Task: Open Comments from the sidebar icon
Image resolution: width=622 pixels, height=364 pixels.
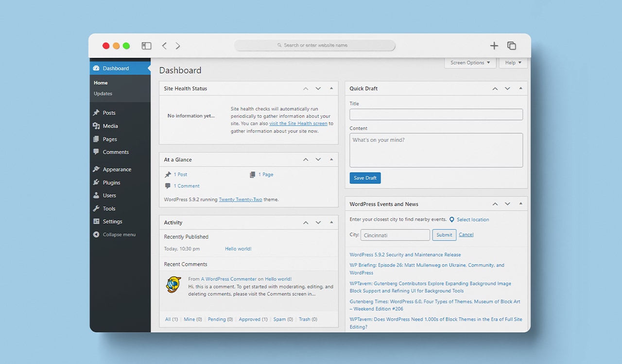Action: pos(97,152)
